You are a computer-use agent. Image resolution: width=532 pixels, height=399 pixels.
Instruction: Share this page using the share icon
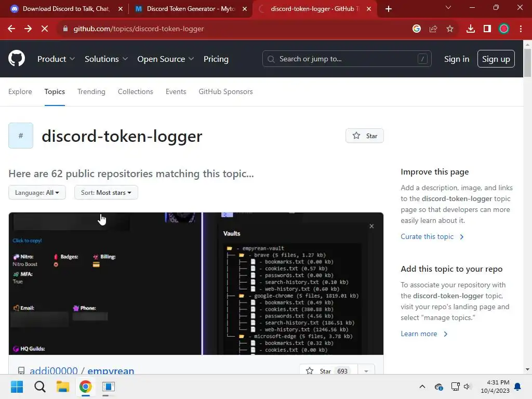coord(433,29)
